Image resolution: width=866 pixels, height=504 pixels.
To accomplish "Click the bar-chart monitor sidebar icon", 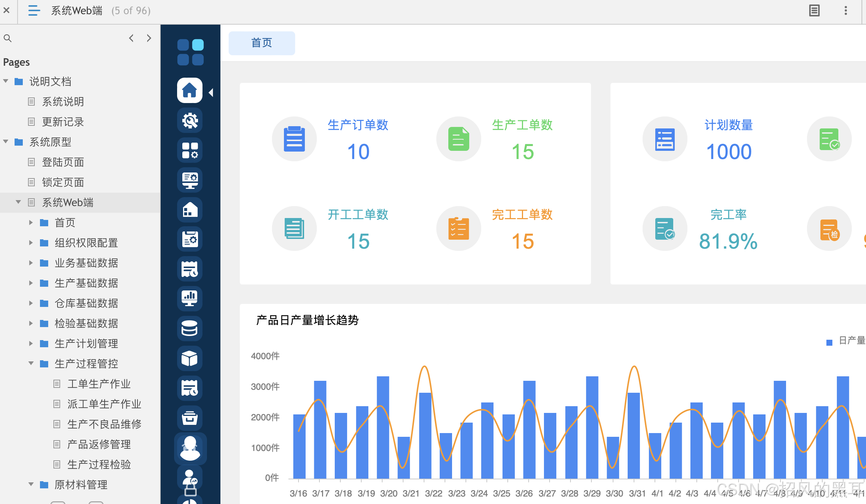I will click(190, 299).
